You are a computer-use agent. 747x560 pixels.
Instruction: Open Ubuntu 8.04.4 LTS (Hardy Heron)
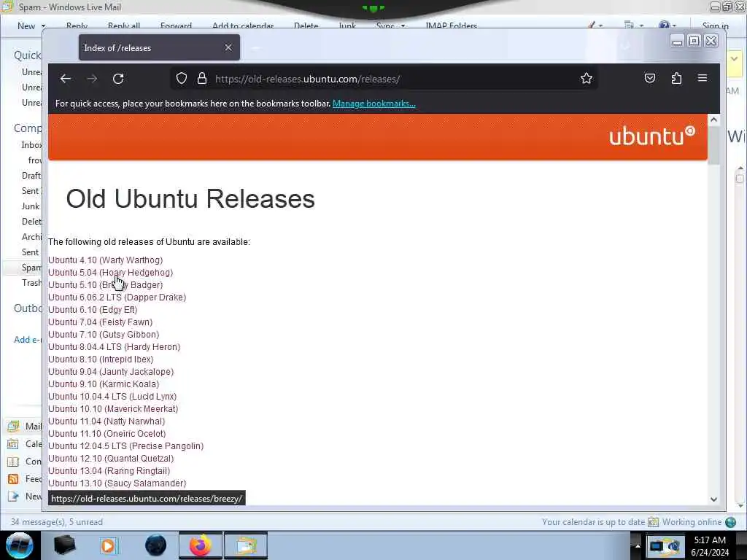115,346
